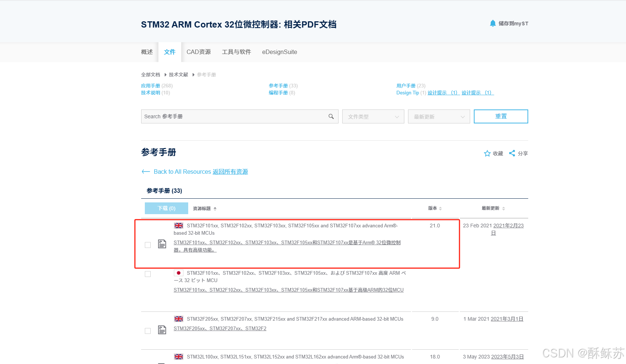Click the 储存到myST text

click(x=513, y=24)
